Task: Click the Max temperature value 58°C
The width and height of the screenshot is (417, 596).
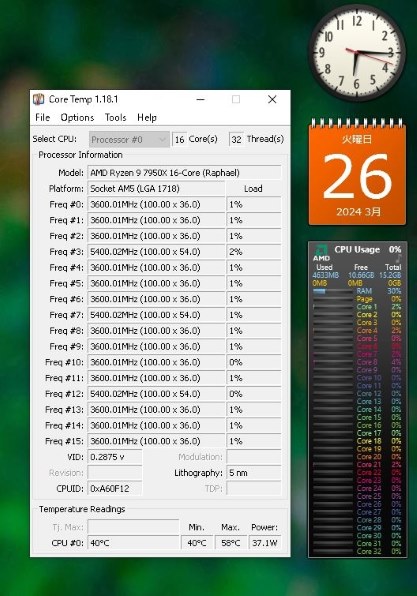Action: click(x=231, y=543)
